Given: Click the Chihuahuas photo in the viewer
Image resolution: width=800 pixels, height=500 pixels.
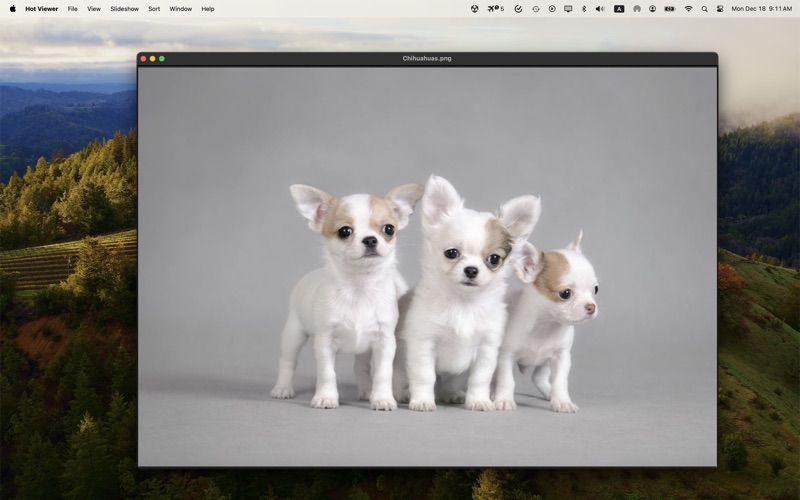Looking at the screenshot, I should 428,266.
